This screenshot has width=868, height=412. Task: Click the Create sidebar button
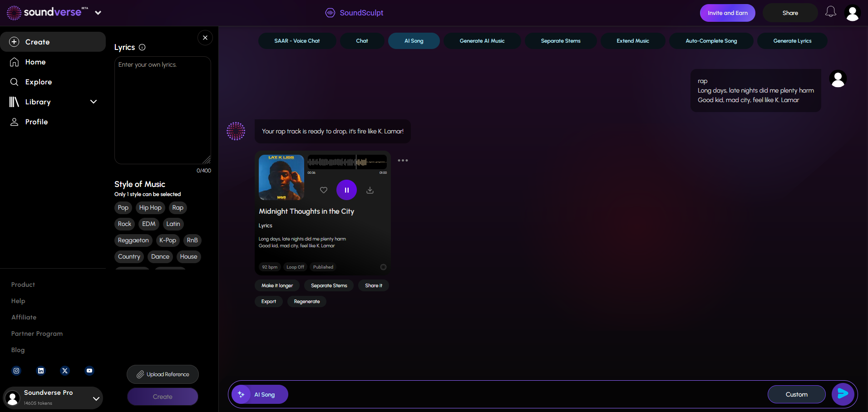point(53,42)
